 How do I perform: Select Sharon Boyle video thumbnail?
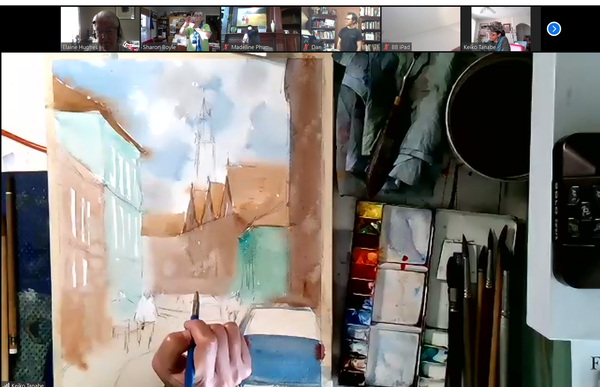tap(180, 29)
